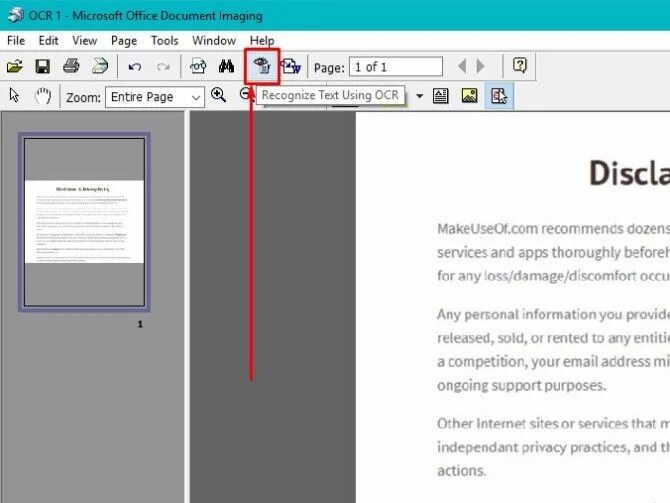
Task: Send text to Word icon
Action: point(291,66)
